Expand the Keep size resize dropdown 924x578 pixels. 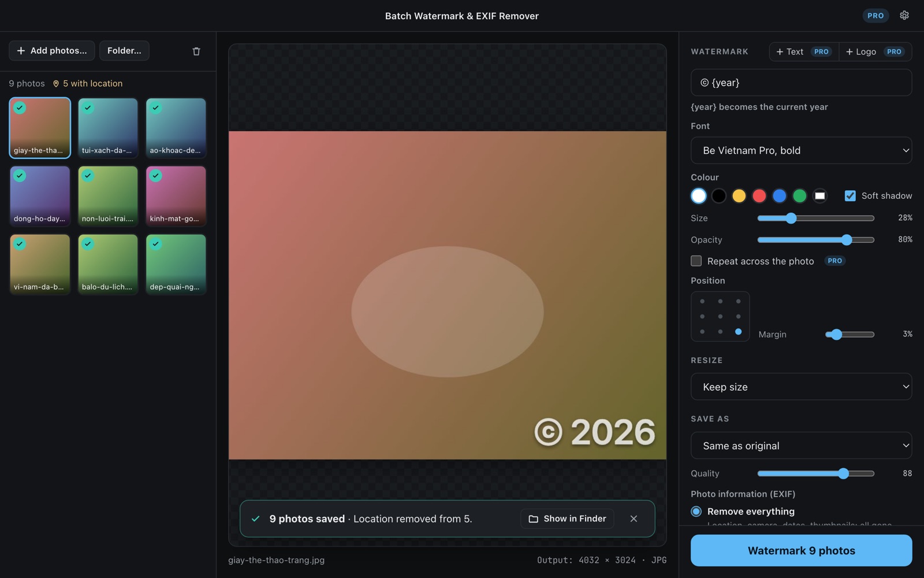click(801, 387)
